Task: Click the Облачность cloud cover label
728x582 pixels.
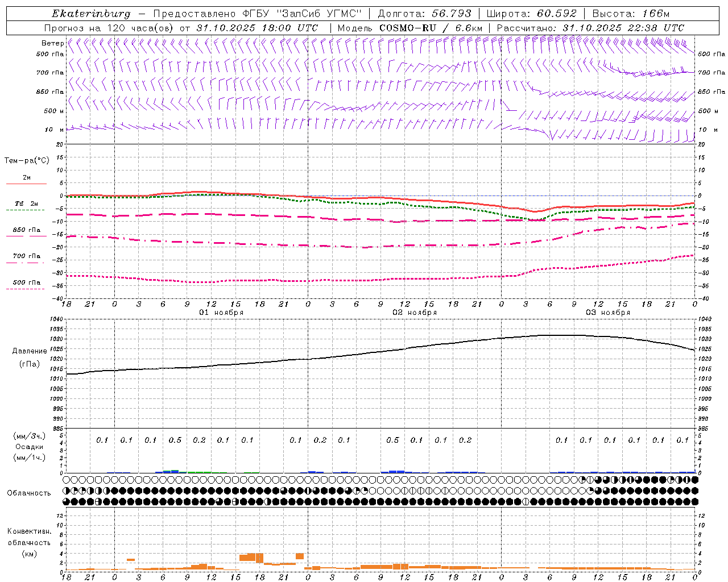Action: click(x=29, y=493)
